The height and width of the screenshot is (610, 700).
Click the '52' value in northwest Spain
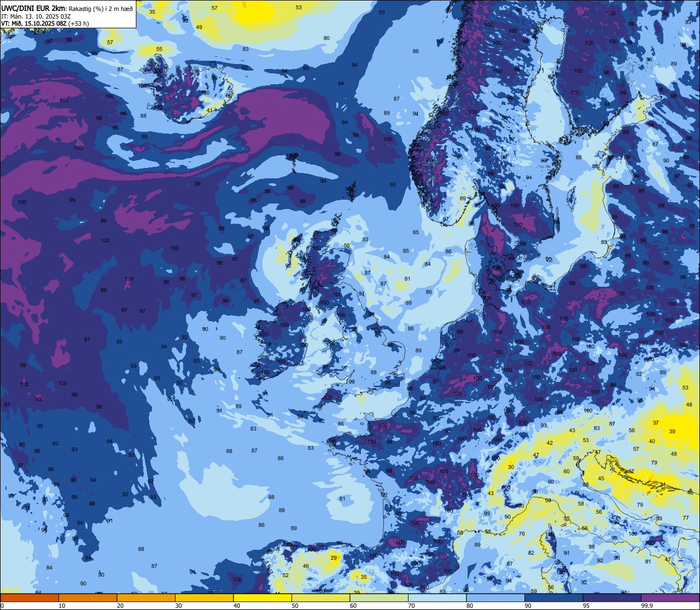(x=285, y=575)
